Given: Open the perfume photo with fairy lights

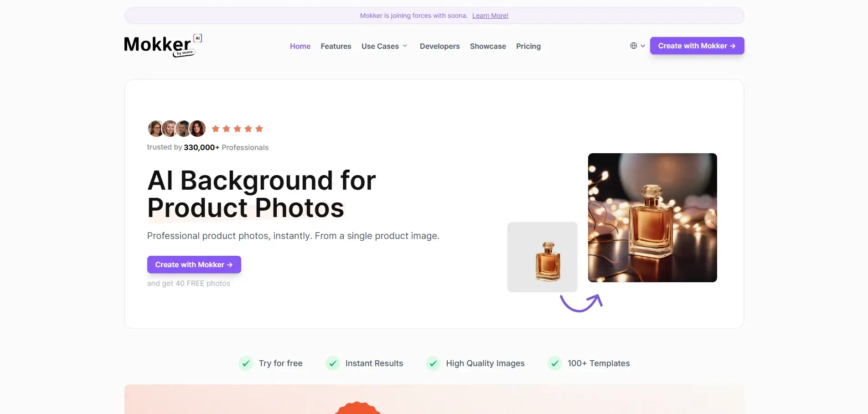Looking at the screenshot, I should click(652, 217).
